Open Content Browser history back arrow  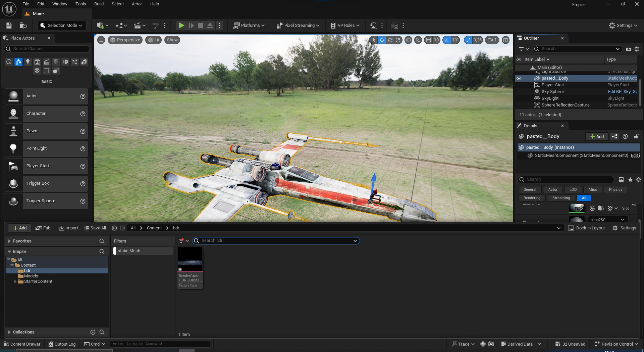click(114, 228)
